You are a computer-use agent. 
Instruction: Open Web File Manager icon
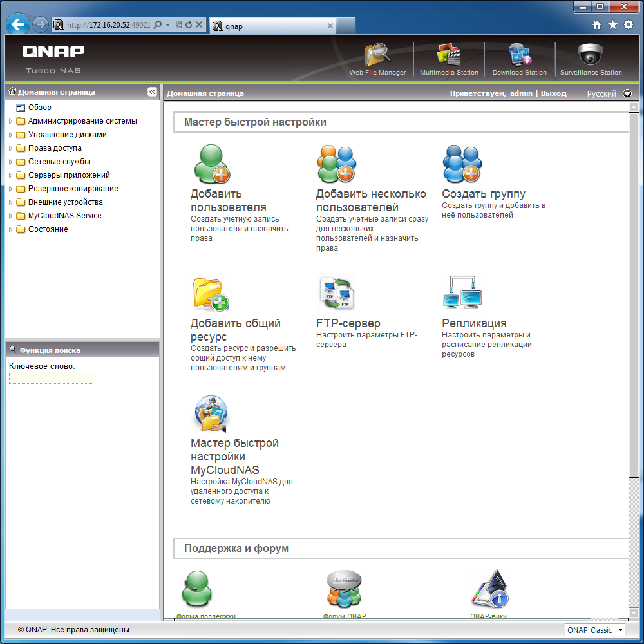coord(377,55)
